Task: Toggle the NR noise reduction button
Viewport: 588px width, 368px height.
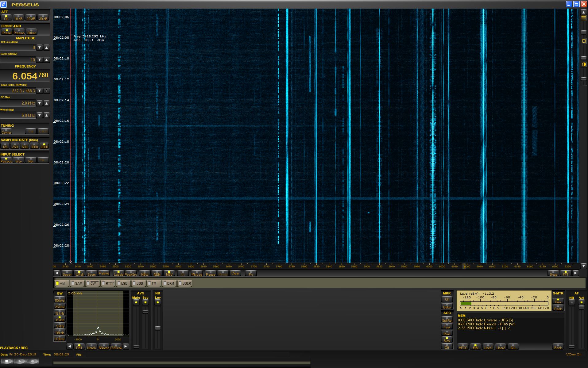Action: pos(571,302)
